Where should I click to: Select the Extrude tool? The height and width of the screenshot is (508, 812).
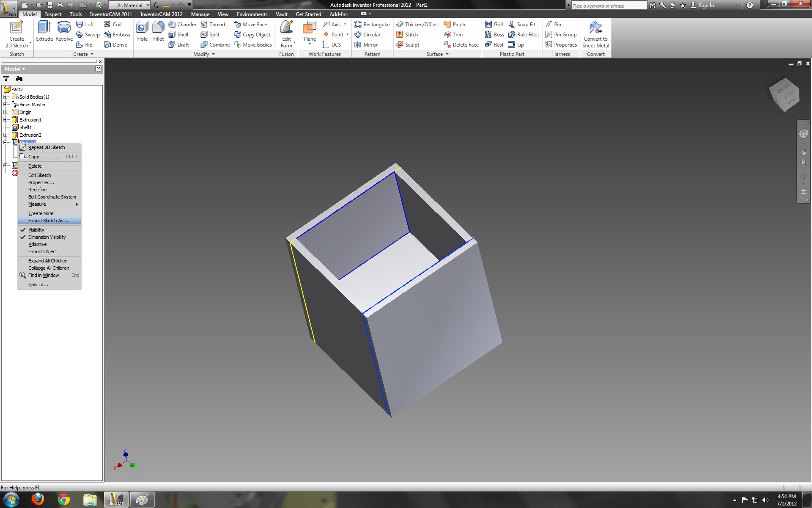[x=44, y=31]
